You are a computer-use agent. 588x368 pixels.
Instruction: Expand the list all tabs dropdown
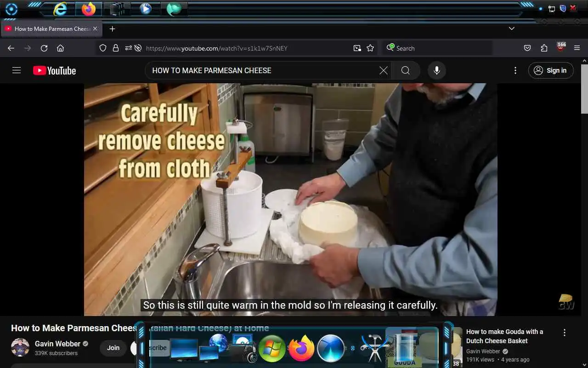pyautogui.click(x=512, y=29)
